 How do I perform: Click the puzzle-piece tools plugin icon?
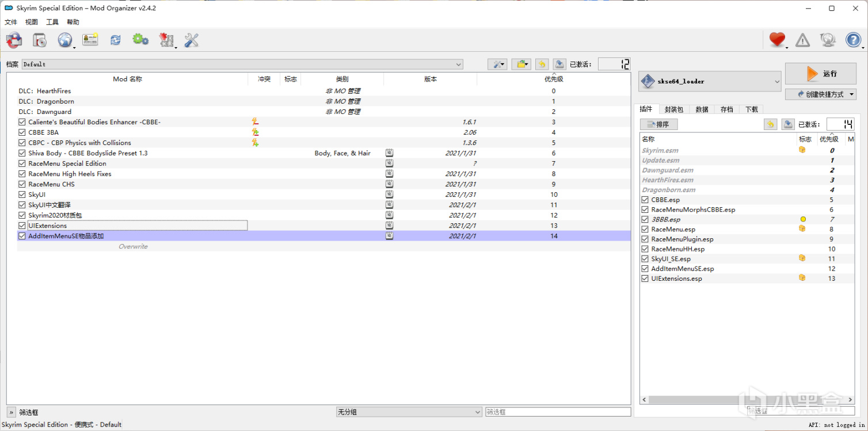166,40
